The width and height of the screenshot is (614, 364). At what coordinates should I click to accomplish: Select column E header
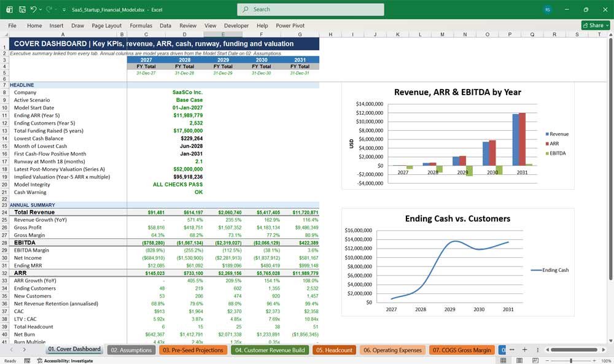click(223, 34)
